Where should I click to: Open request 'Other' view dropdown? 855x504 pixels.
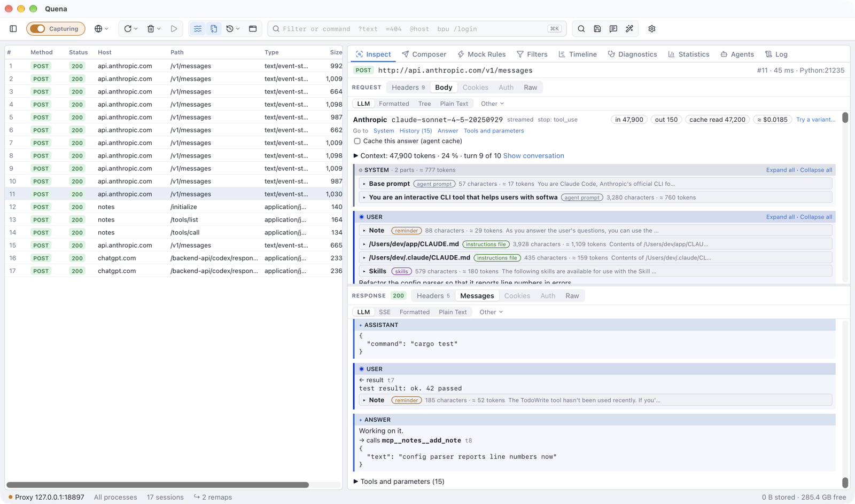(x=492, y=104)
